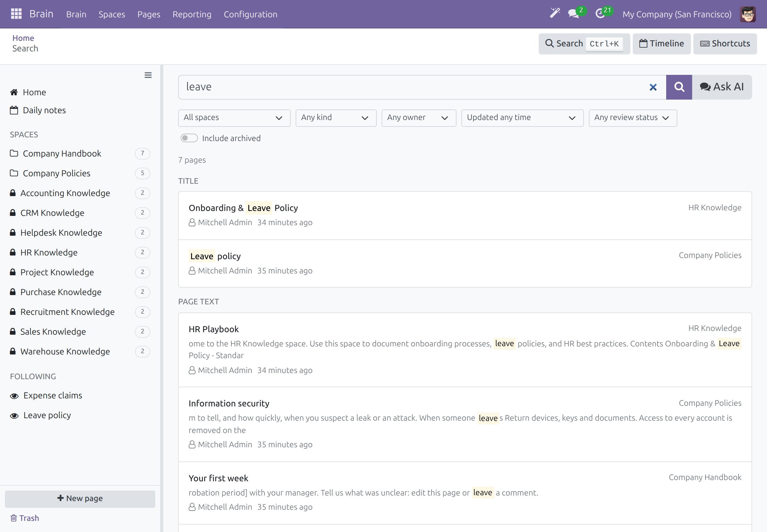This screenshot has width=767, height=532.
Task: Open the Reporting menu
Action: click(192, 14)
